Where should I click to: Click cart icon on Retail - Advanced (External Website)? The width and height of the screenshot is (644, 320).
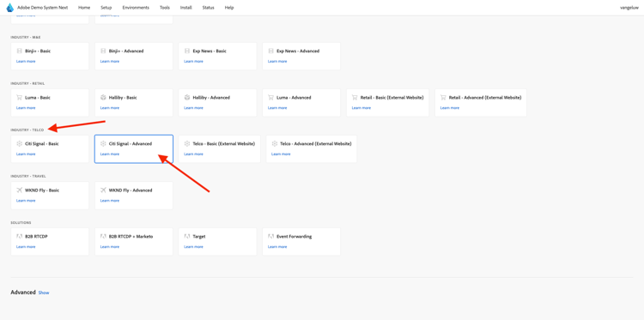[443, 98]
